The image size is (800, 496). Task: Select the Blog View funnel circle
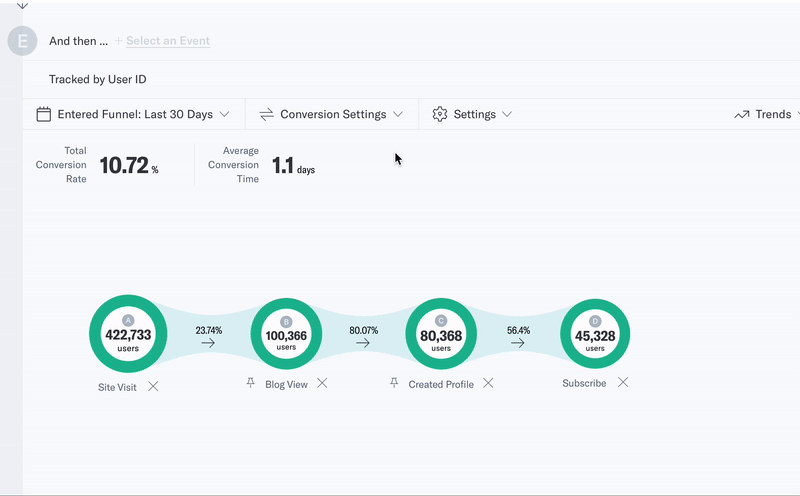(286, 334)
